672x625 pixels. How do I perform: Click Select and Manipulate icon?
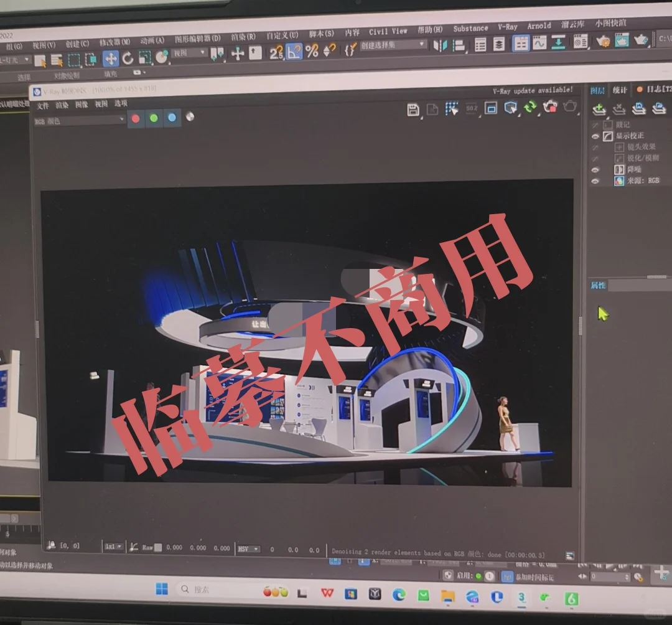pyautogui.click(x=238, y=54)
